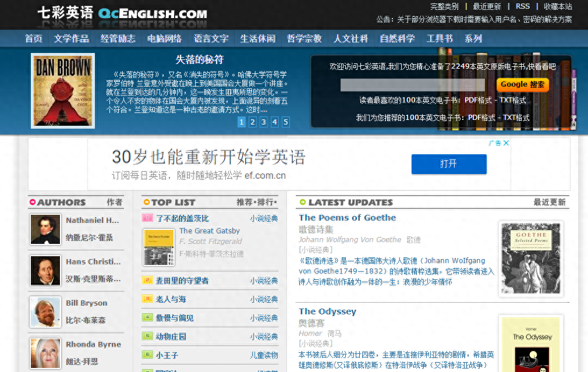
Task: Click the search text input field
Action: pyautogui.click(x=413, y=85)
